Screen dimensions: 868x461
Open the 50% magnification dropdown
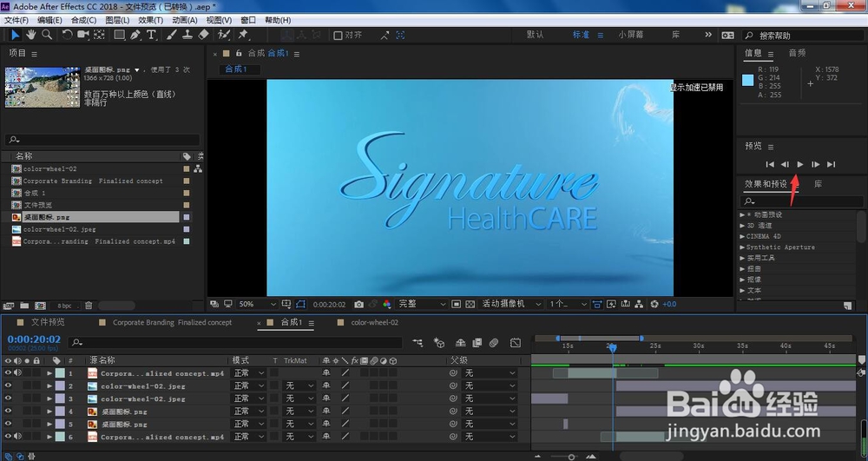[x=257, y=305]
